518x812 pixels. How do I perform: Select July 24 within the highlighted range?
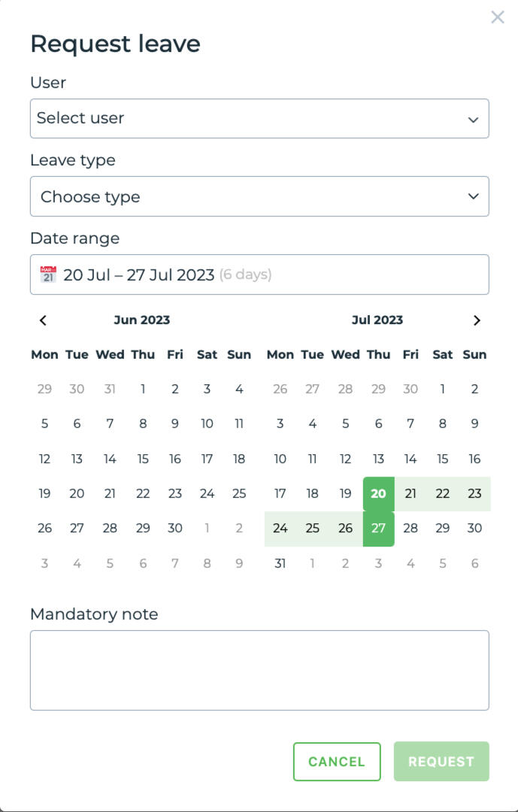pos(280,529)
